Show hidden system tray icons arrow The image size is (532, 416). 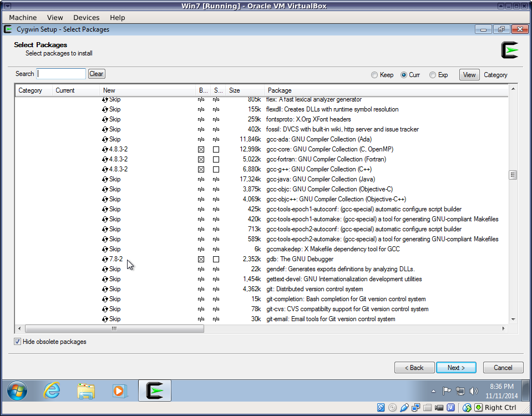[434, 391]
